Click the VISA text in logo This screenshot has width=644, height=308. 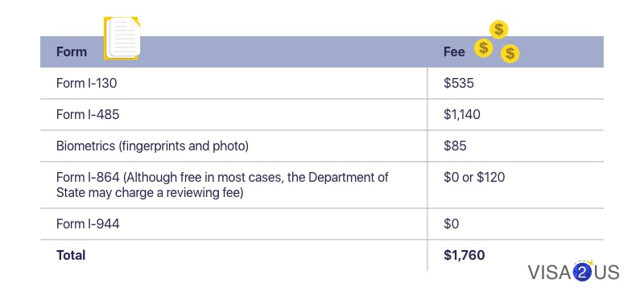click(x=550, y=273)
